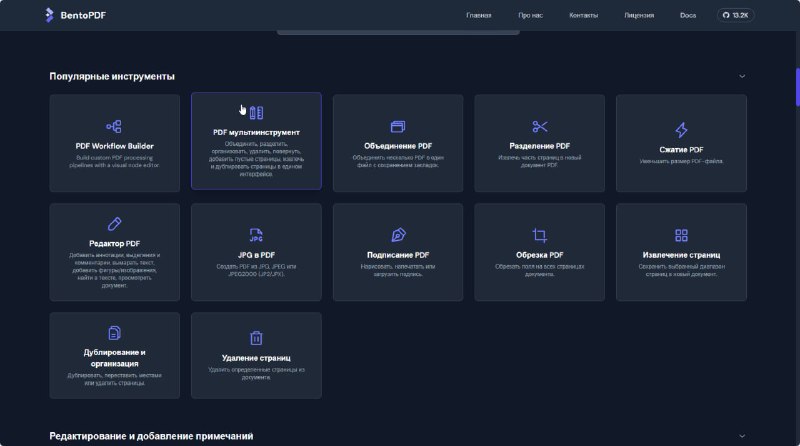Choose the lightning icon for Сжатие PDF

coord(681,130)
